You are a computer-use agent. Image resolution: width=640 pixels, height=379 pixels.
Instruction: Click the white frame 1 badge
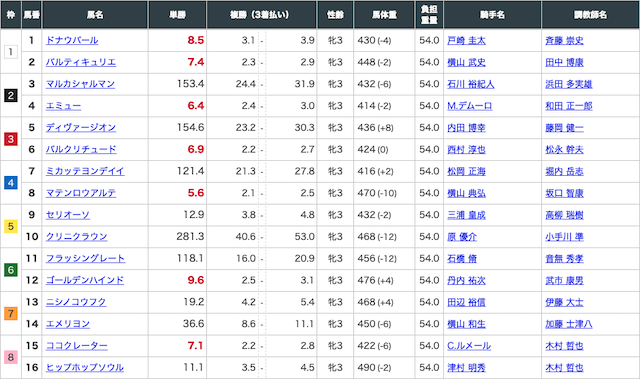click(11, 52)
